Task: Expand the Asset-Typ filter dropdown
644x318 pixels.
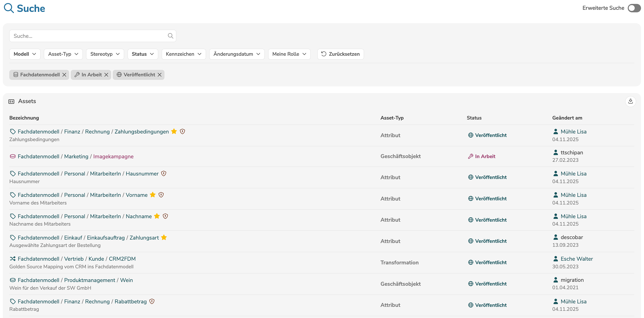Action: pos(63,54)
